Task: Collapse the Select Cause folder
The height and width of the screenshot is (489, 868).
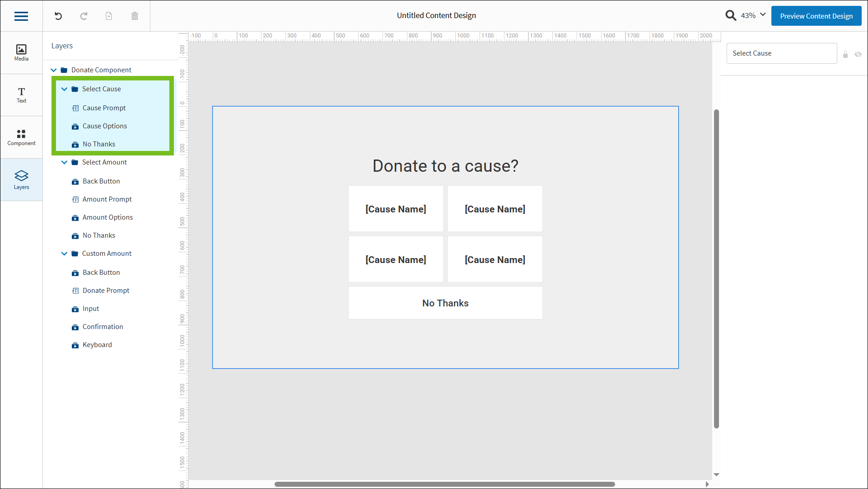Action: click(64, 89)
